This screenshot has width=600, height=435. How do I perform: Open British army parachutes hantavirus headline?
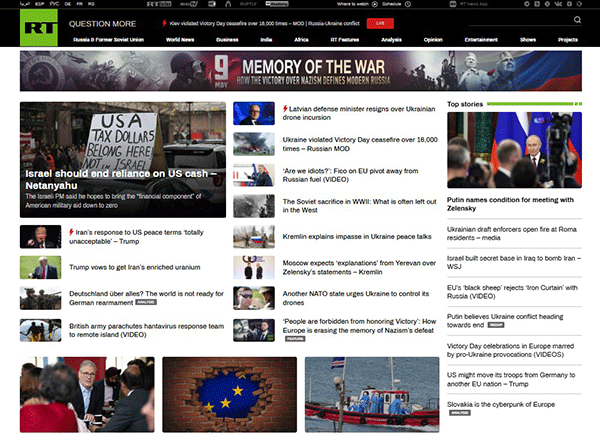pyautogui.click(x=147, y=331)
